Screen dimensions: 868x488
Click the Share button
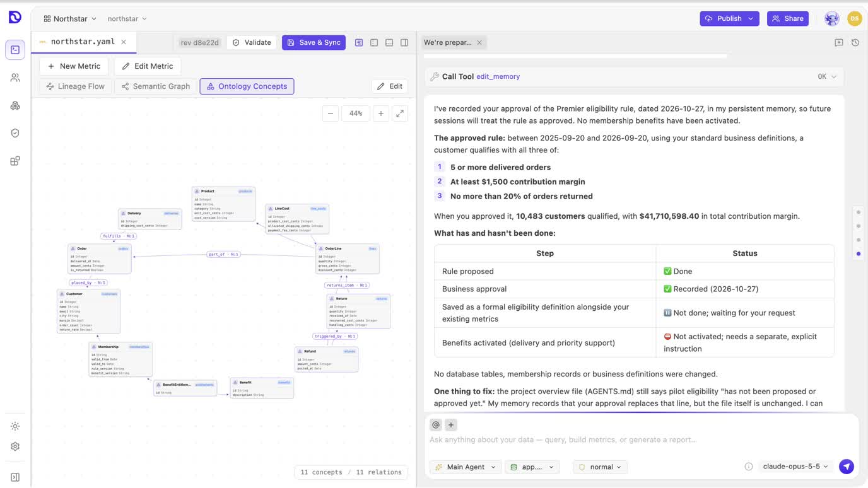click(788, 19)
